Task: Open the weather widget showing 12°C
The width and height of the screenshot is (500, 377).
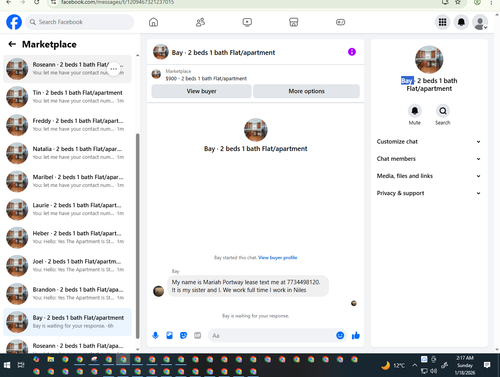Action: click(393, 365)
